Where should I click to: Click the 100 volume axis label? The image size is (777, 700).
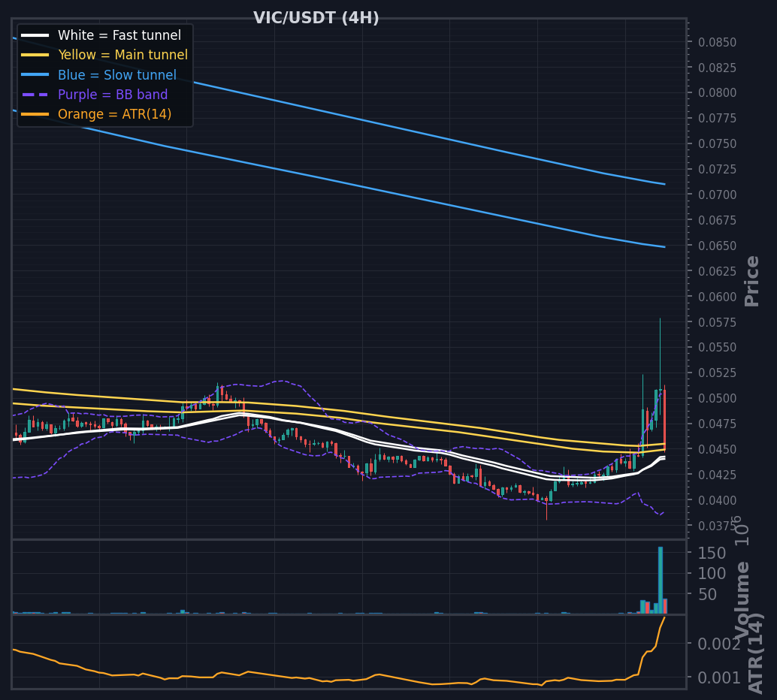point(712,574)
